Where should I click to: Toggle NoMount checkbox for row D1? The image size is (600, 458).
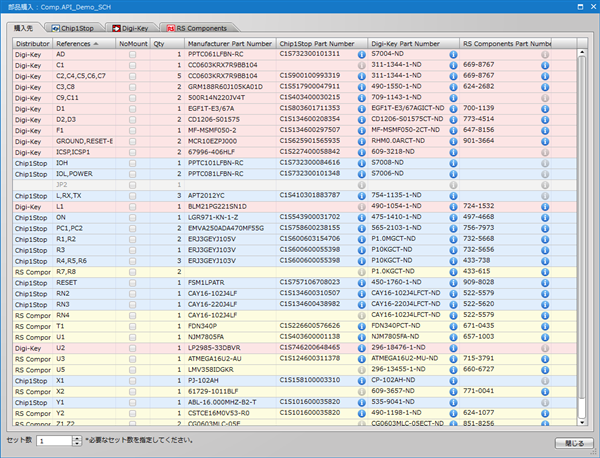tap(132, 109)
